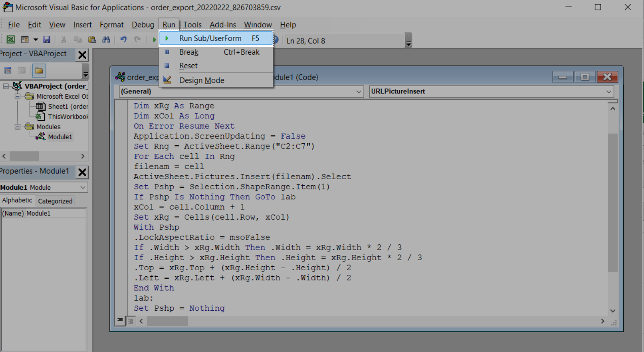Choose Run Sub/UserForm from Run menu
The image size is (644, 352).
tap(216, 38)
